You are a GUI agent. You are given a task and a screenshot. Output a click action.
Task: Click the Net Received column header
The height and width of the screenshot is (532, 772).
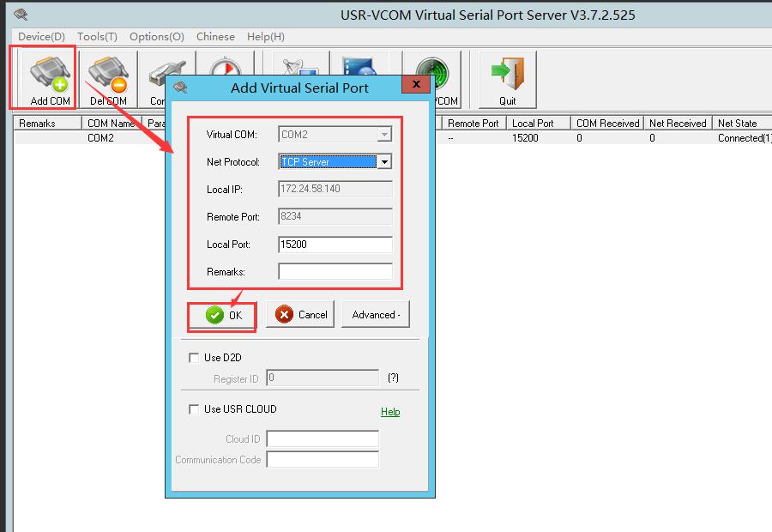[678, 124]
